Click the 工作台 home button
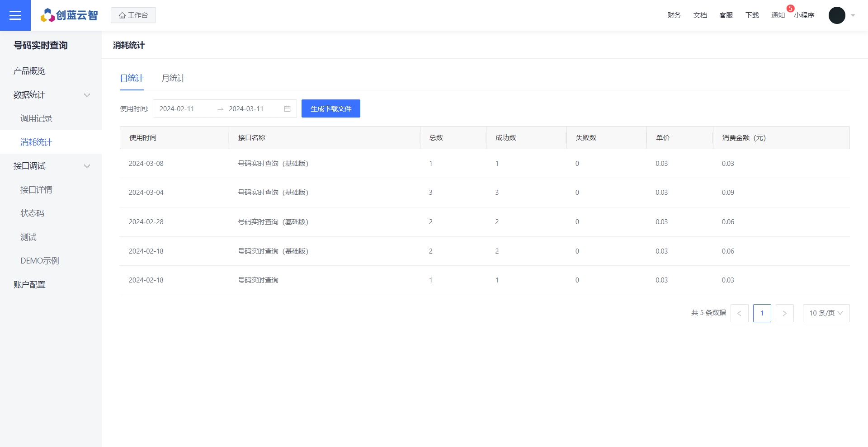The height and width of the screenshot is (447, 868). [x=133, y=15]
